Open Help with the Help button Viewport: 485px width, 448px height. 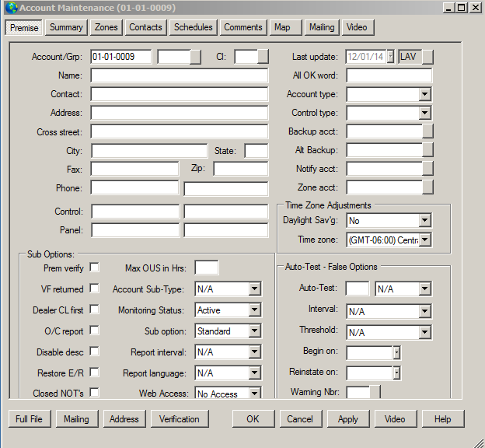(442, 419)
